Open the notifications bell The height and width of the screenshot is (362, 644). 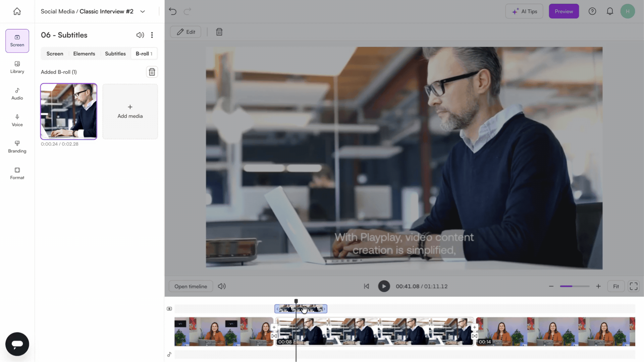610,11
